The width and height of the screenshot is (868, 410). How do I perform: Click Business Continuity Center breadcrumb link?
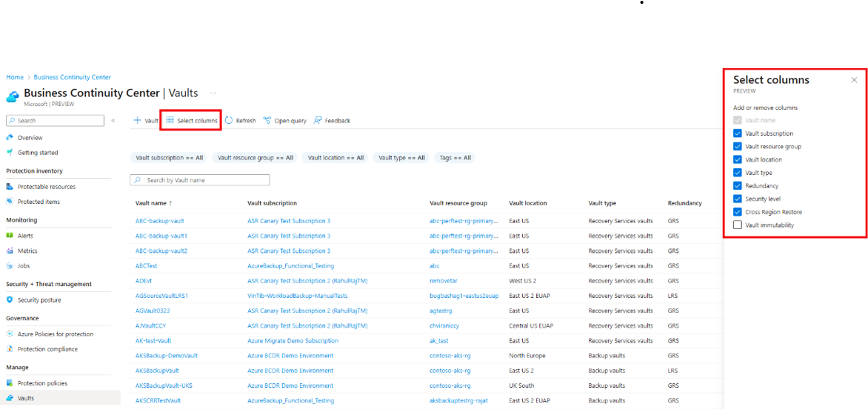73,77
